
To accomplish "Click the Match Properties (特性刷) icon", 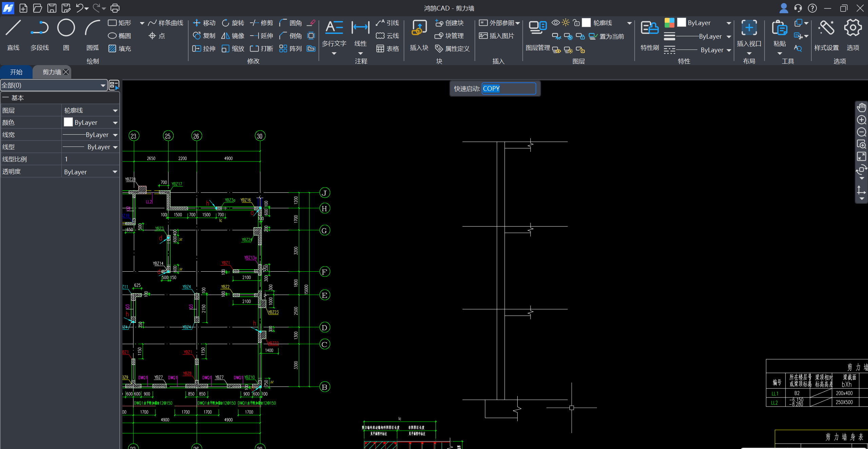I will click(649, 28).
